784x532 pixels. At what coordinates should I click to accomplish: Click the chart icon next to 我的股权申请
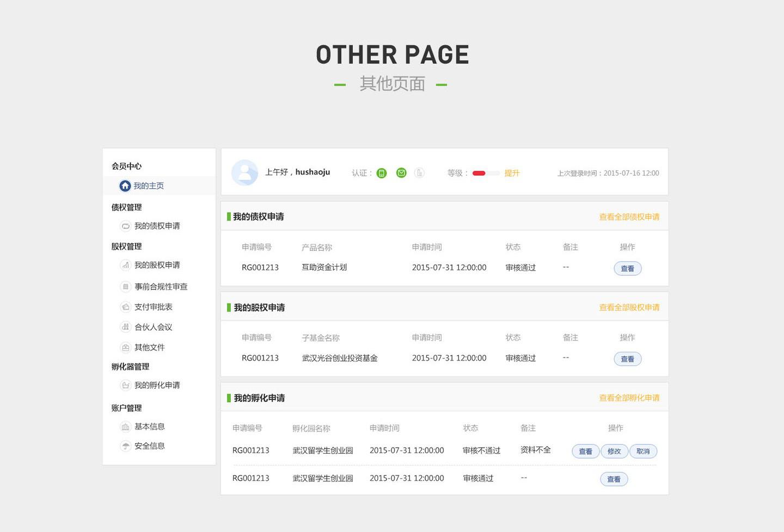point(125,265)
